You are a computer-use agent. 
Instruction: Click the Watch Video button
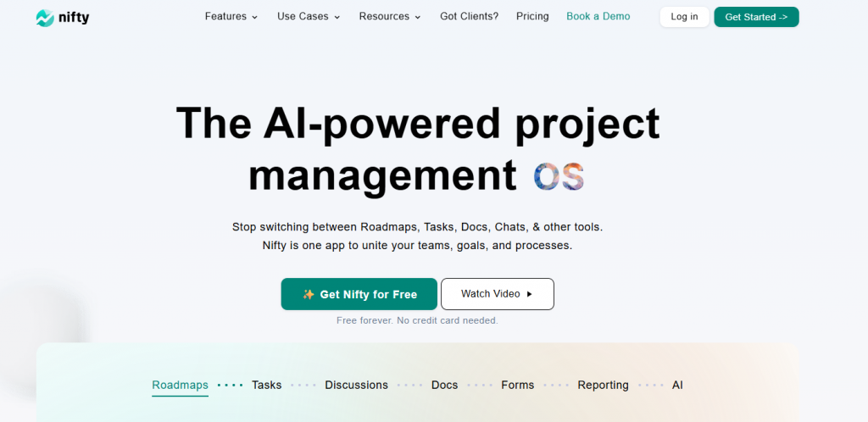497,294
